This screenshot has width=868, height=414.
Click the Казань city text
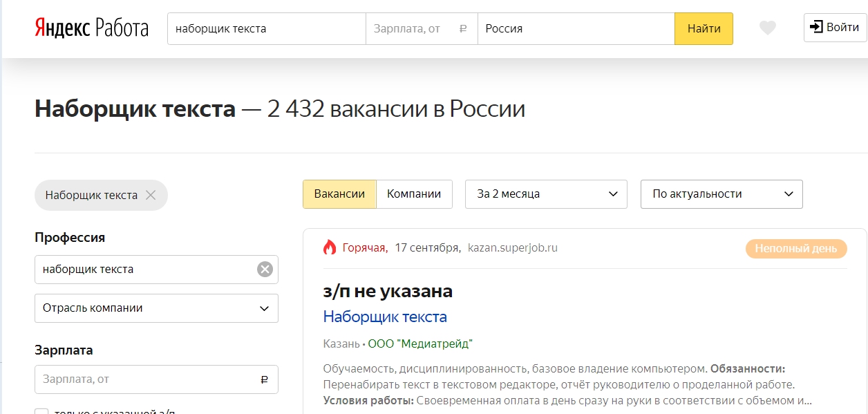(341, 344)
